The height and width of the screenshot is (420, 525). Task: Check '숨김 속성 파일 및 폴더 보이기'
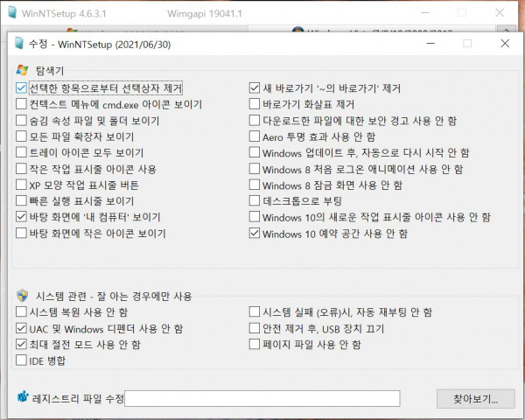pos(21,120)
